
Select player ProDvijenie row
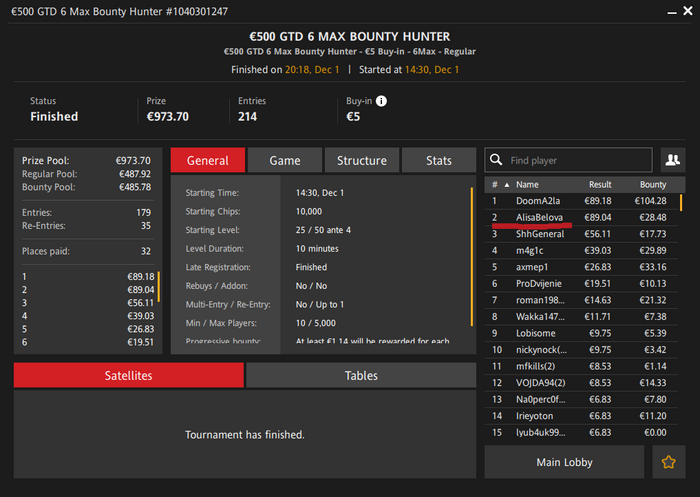point(581,284)
